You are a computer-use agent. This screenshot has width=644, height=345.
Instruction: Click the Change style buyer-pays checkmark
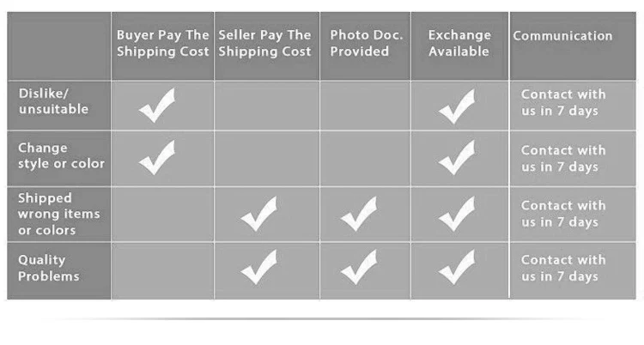coord(157,158)
